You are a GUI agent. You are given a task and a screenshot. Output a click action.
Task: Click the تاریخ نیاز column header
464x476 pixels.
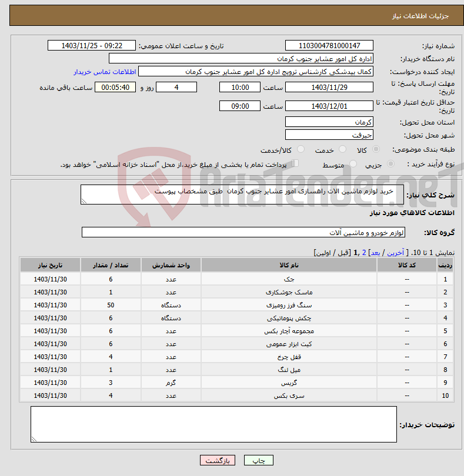[x=50, y=265]
